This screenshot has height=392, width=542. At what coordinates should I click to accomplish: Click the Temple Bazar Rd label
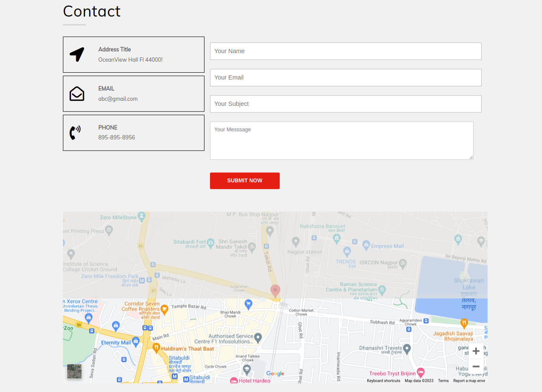(x=189, y=307)
